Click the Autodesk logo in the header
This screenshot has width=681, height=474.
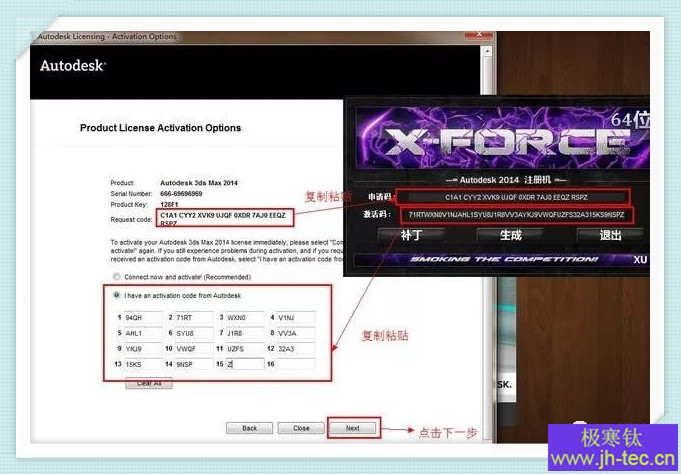73,66
